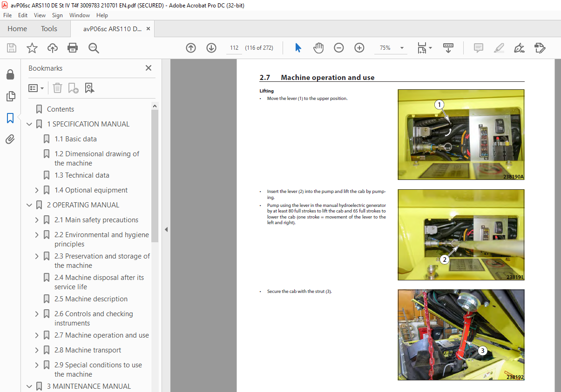
Task: Select the highlight text pen tool
Action: pos(499,48)
